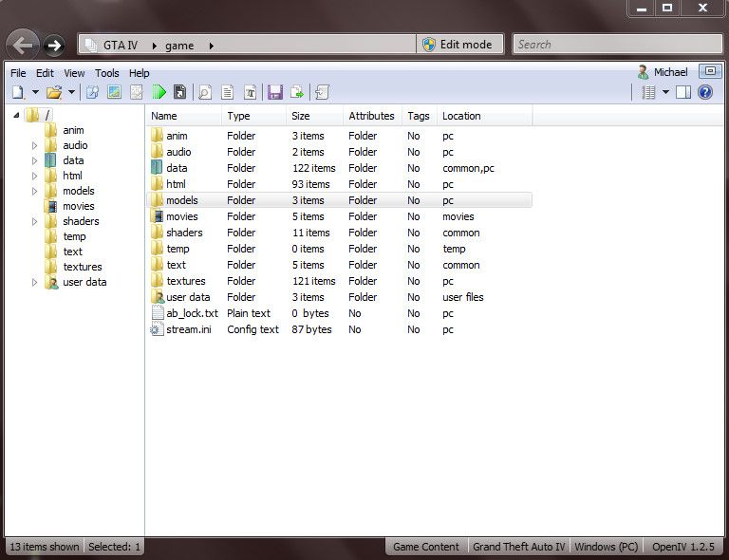
Task: Click the 'user files' location cell
Action: (462, 297)
